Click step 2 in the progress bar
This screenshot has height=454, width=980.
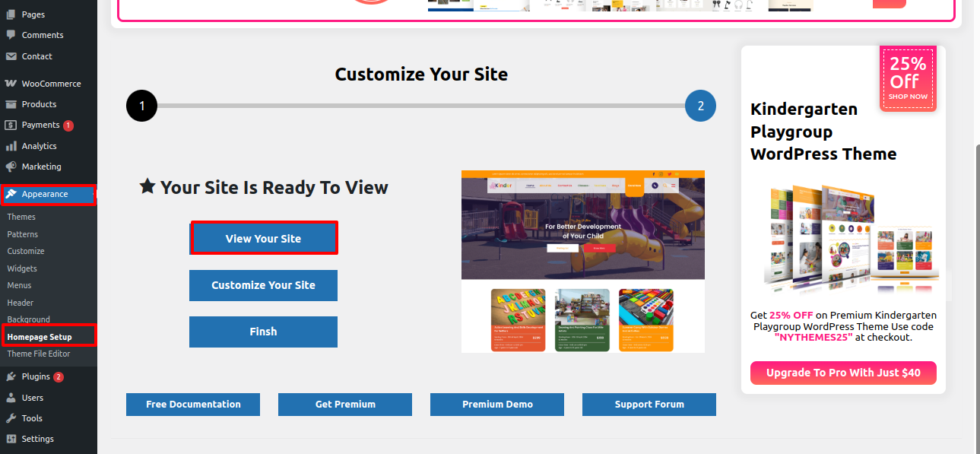point(700,106)
